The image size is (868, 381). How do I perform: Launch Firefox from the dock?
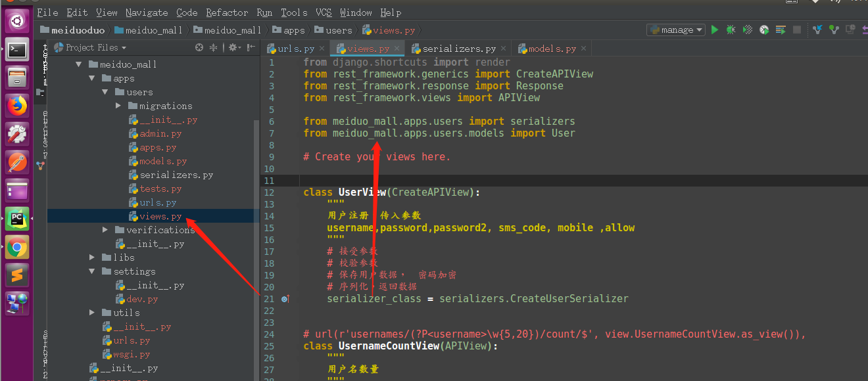16,105
